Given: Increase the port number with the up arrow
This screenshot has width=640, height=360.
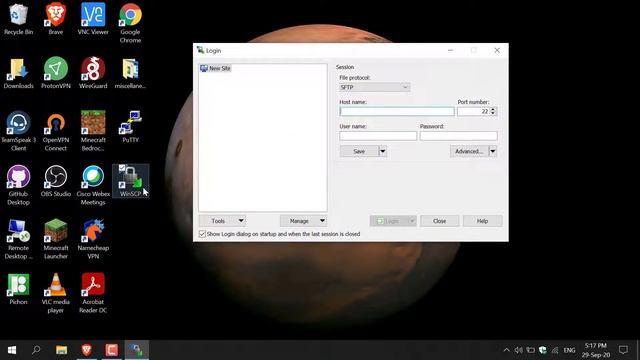Looking at the screenshot, I should 493,109.
